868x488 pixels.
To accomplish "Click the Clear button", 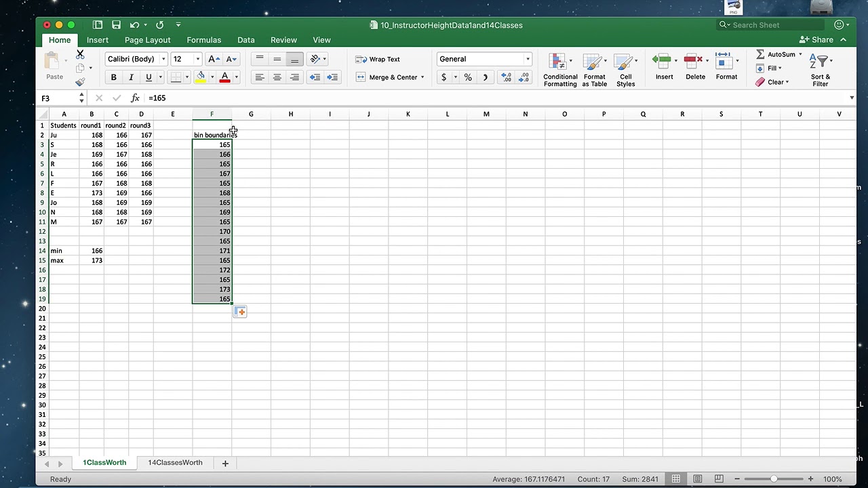I will click(772, 82).
